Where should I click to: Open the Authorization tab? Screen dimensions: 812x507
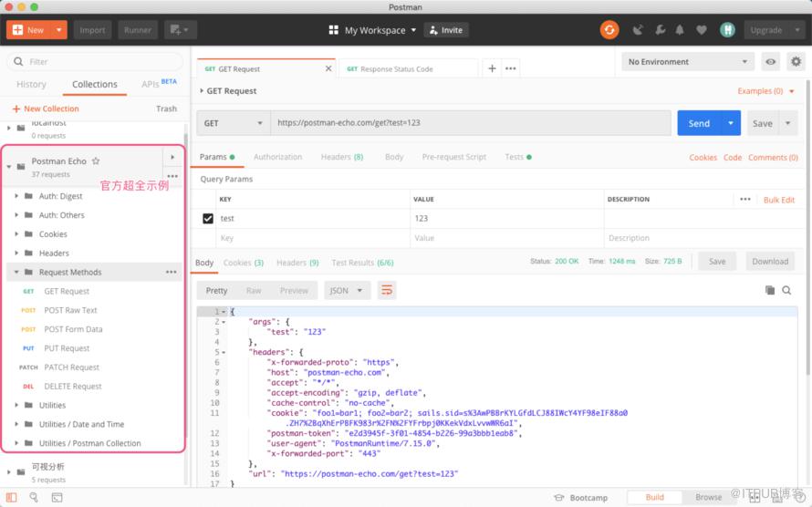tap(277, 157)
